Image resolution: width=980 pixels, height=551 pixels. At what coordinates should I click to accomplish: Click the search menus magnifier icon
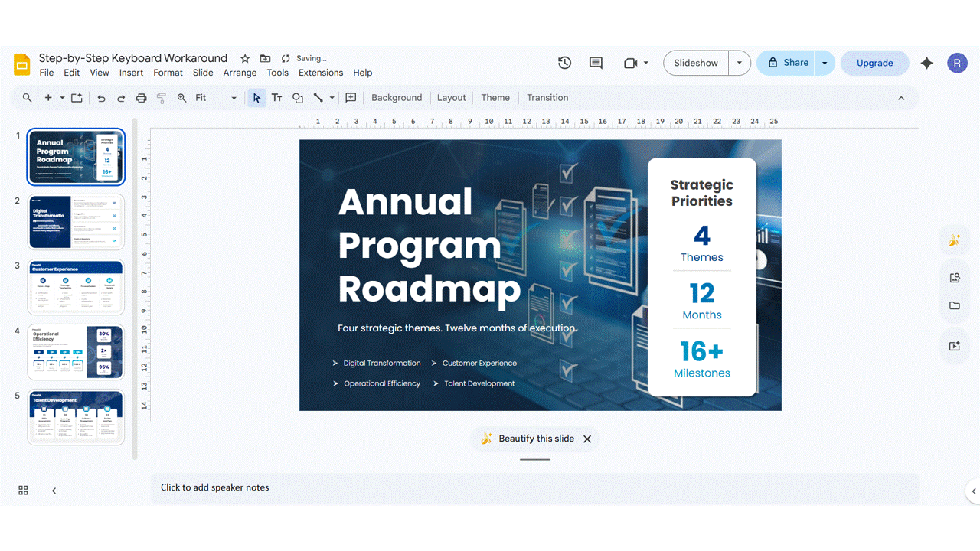27,98
